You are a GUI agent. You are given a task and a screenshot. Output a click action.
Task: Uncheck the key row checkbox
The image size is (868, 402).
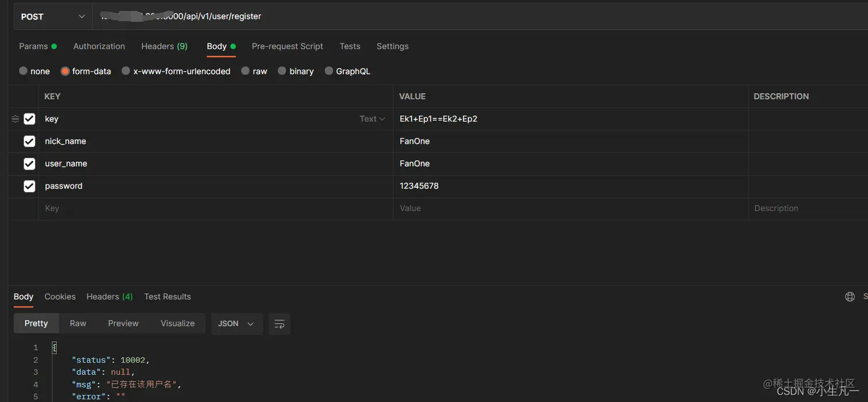pos(29,119)
